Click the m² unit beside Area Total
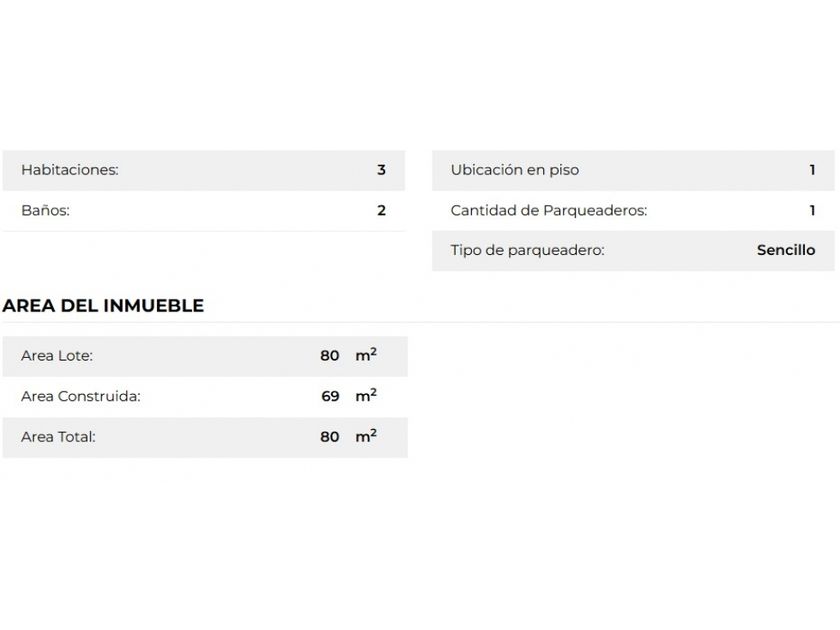Viewport: 840px width, 630px height. point(366,436)
